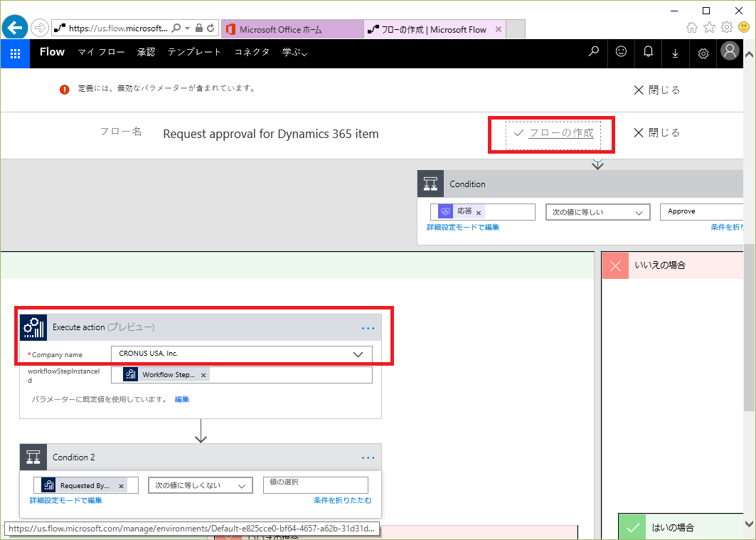This screenshot has height=540, width=756.
Task: Click the green check icon of はいの場合 branch
Action: tap(632, 527)
